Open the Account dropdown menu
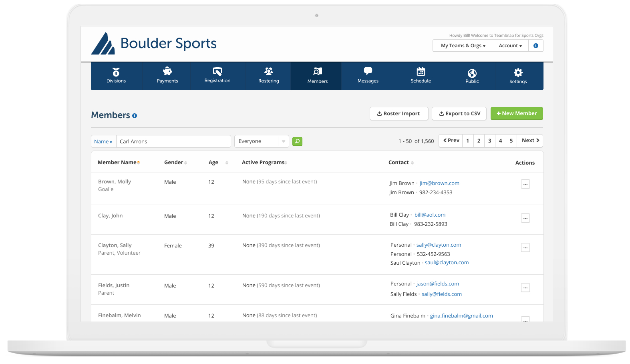 [510, 46]
